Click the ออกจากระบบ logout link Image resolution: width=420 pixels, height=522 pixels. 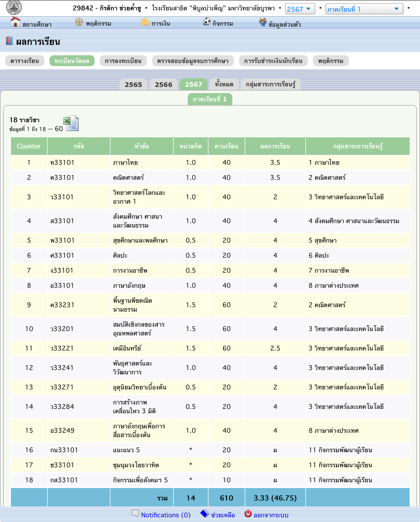tap(271, 515)
